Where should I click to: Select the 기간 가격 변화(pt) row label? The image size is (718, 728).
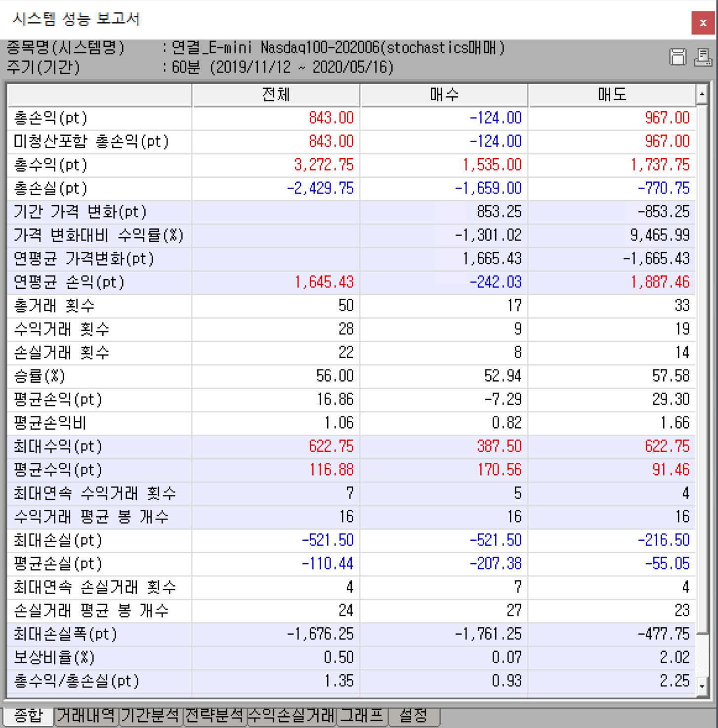pyautogui.click(x=81, y=212)
